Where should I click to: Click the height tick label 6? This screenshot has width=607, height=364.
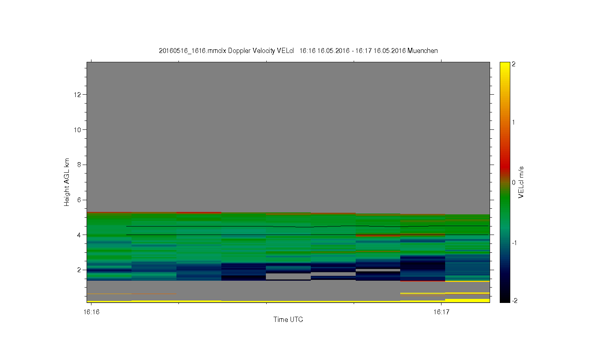pyautogui.click(x=80, y=200)
